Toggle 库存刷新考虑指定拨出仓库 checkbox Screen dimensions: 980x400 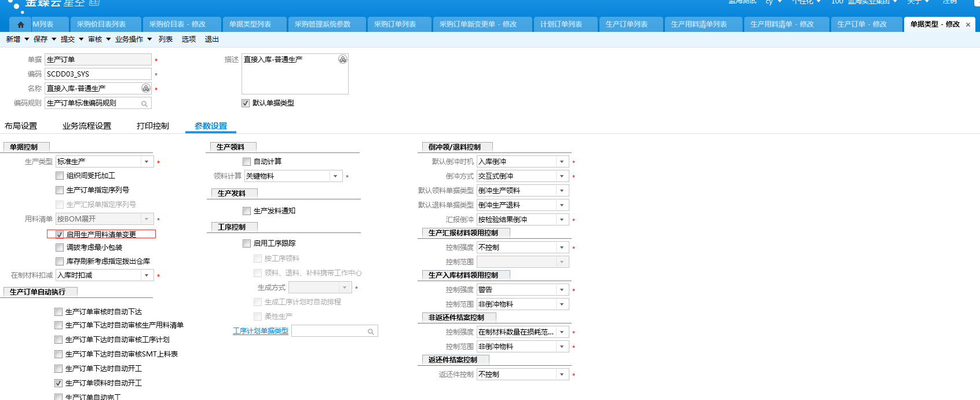pos(60,261)
